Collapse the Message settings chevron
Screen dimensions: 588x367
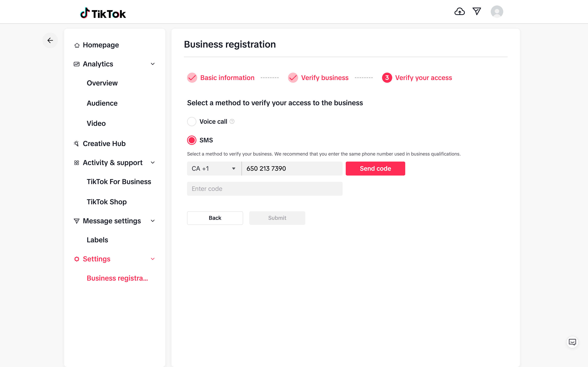pos(153,221)
